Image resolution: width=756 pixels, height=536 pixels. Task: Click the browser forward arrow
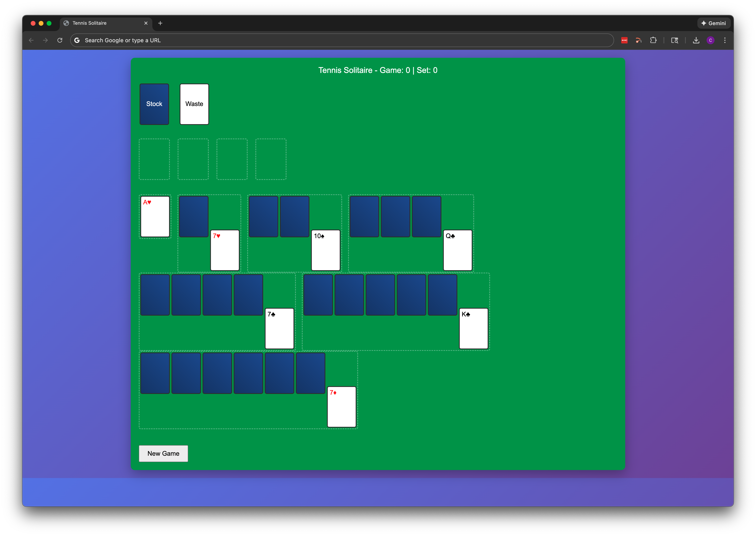point(45,40)
